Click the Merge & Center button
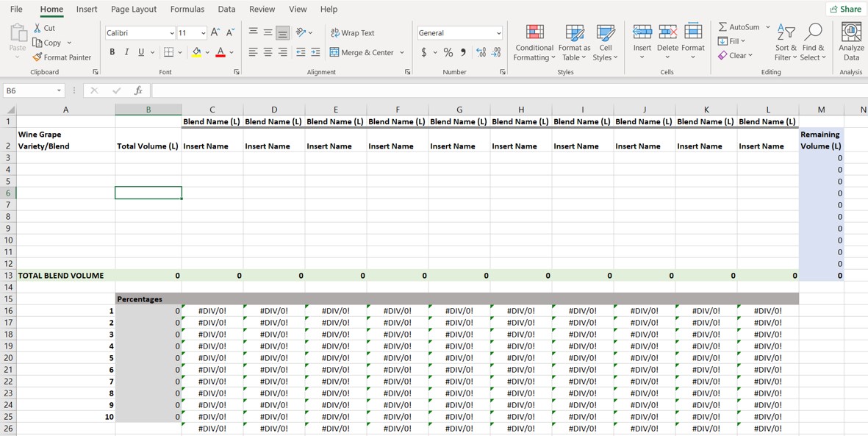 362,53
